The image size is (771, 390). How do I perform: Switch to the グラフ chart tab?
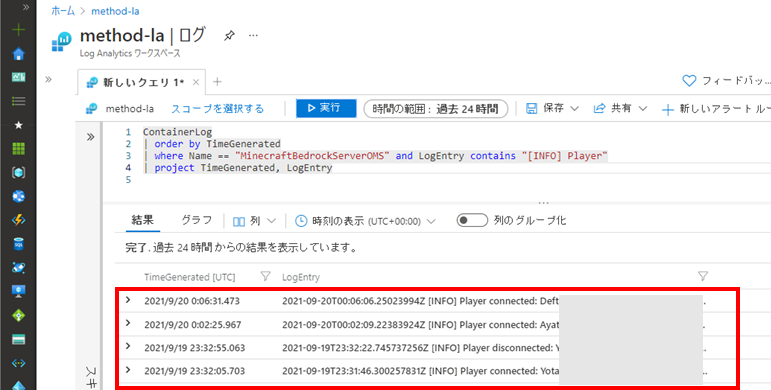coord(196,220)
